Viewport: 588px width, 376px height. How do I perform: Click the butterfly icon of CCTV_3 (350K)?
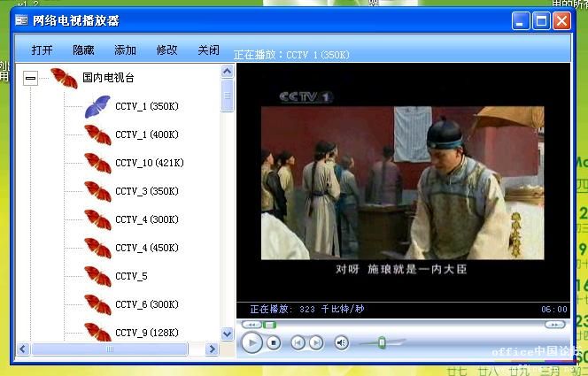[x=98, y=191]
